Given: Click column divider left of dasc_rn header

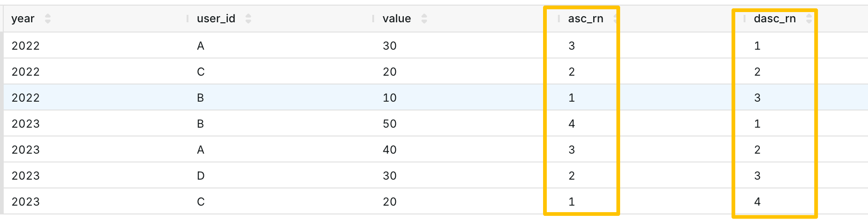Looking at the screenshot, I should (x=745, y=19).
